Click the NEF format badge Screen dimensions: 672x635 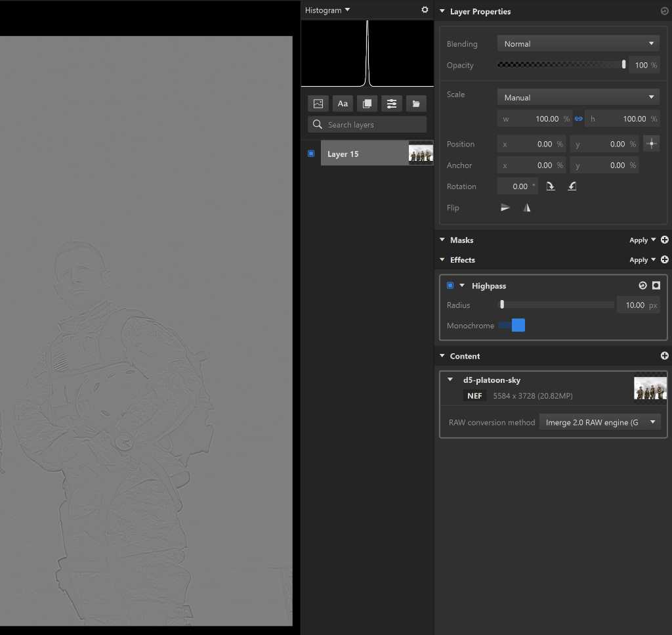pyautogui.click(x=474, y=395)
